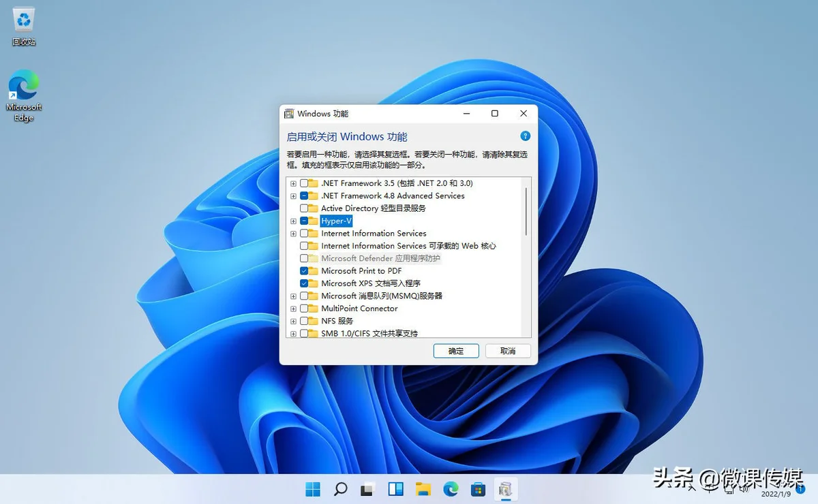Image resolution: width=818 pixels, height=504 pixels.
Task: Select the .NET Framework 3.5 label
Action: (x=397, y=183)
